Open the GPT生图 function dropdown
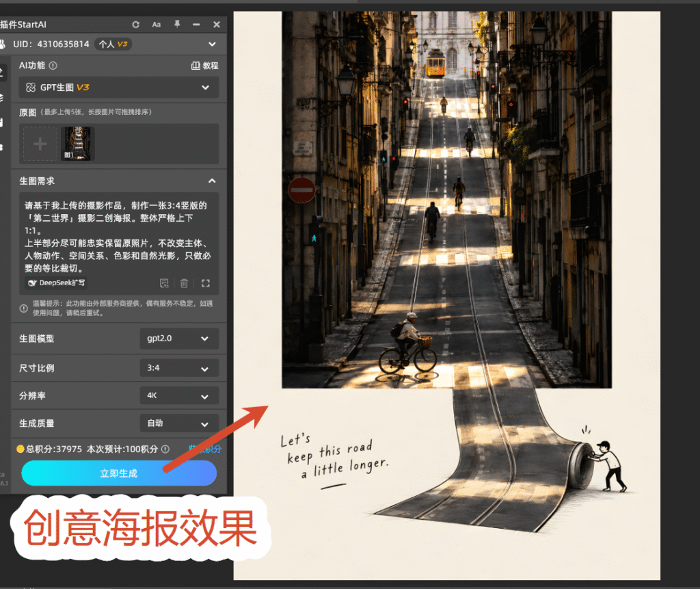This screenshot has width=700, height=589. tap(119, 87)
